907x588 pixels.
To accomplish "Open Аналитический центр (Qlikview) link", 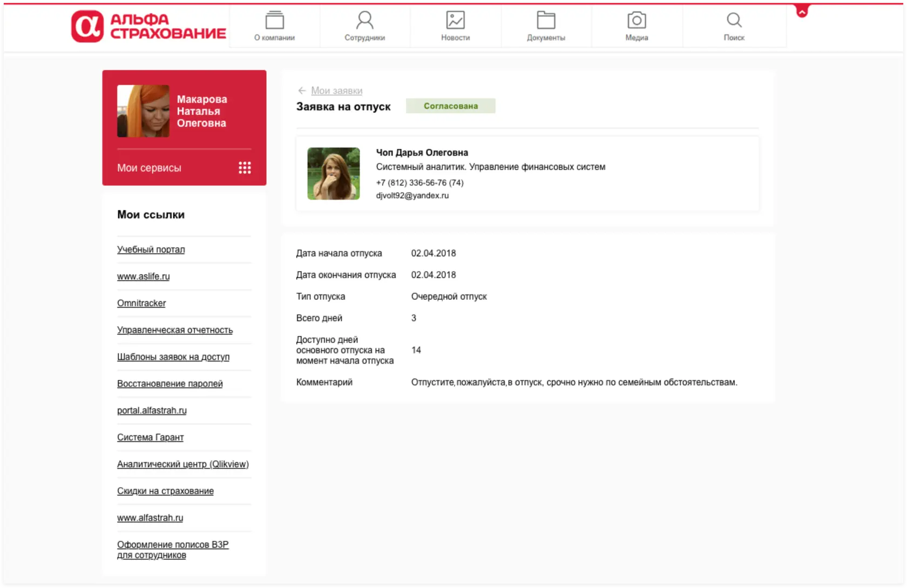I will [183, 464].
